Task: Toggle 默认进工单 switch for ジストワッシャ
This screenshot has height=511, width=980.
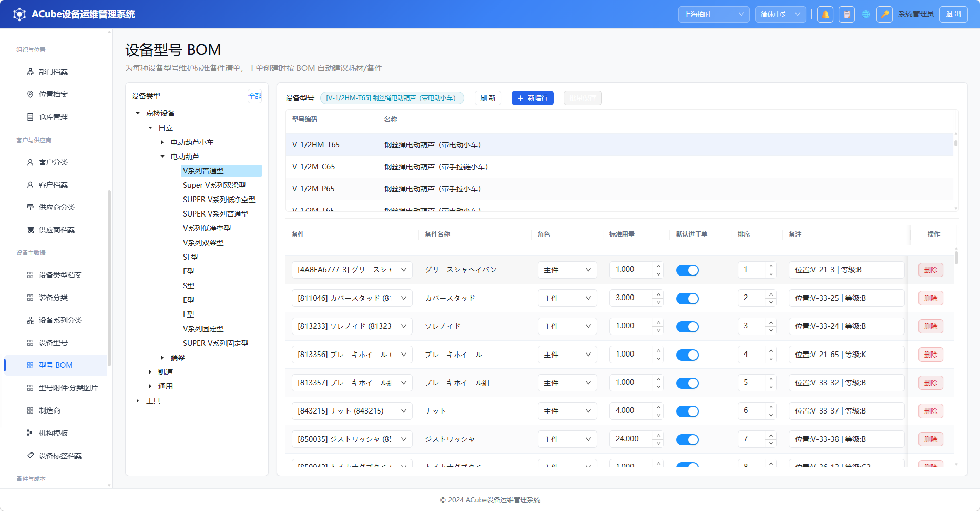Action: point(687,440)
